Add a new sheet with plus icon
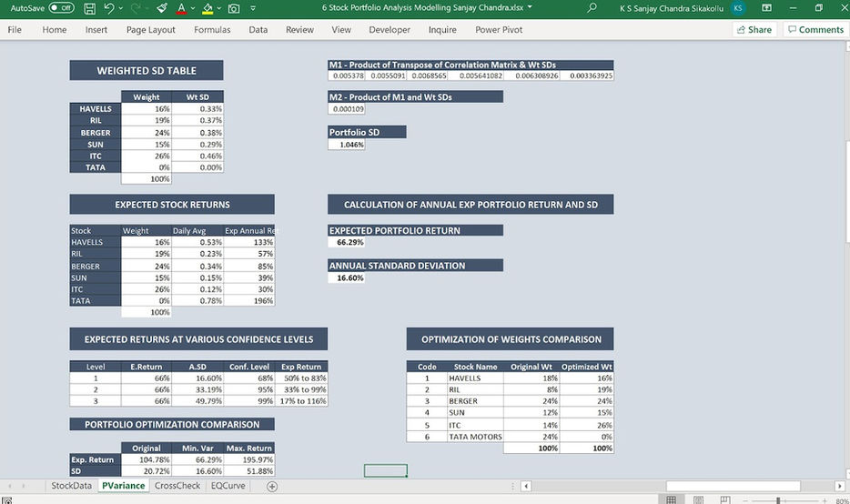 (x=272, y=486)
